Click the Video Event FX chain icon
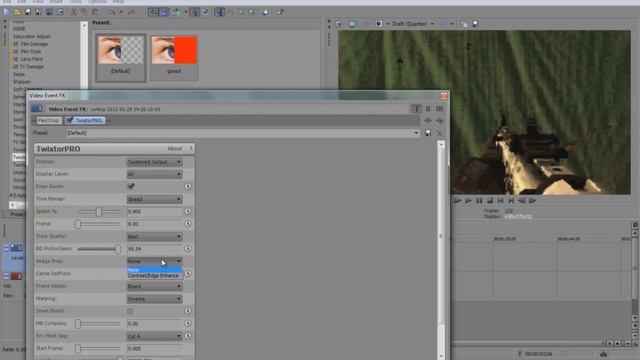The width and height of the screenshot is (640, 360). tap(37, 109)
